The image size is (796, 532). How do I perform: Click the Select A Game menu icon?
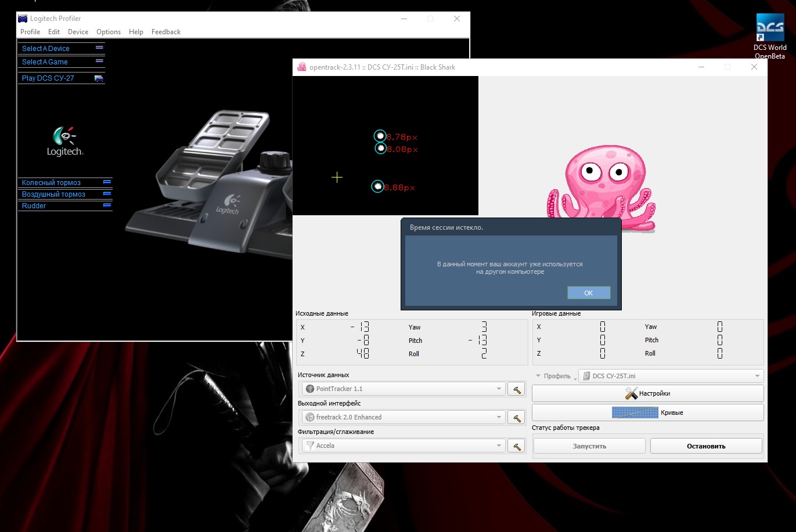click(x=99, y=61)
